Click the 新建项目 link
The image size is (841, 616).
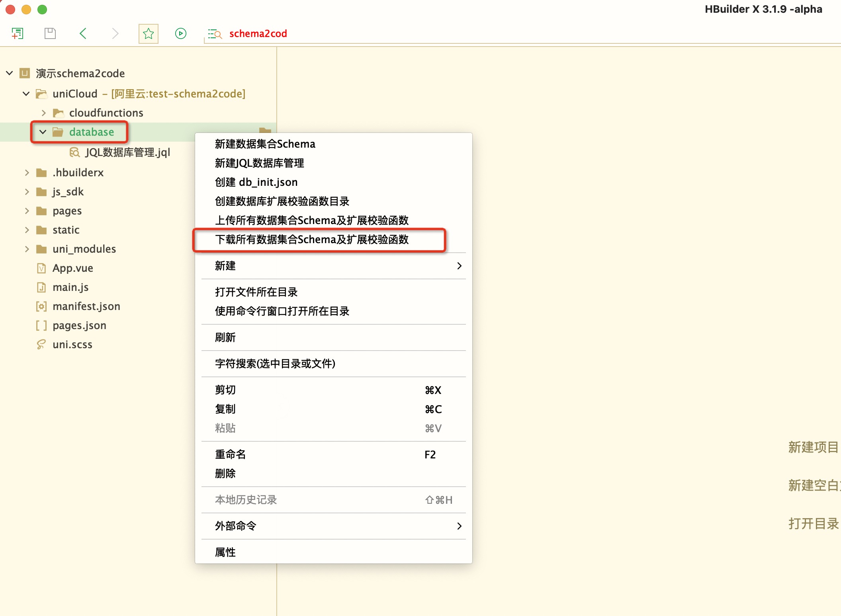[x=813, y=447]
